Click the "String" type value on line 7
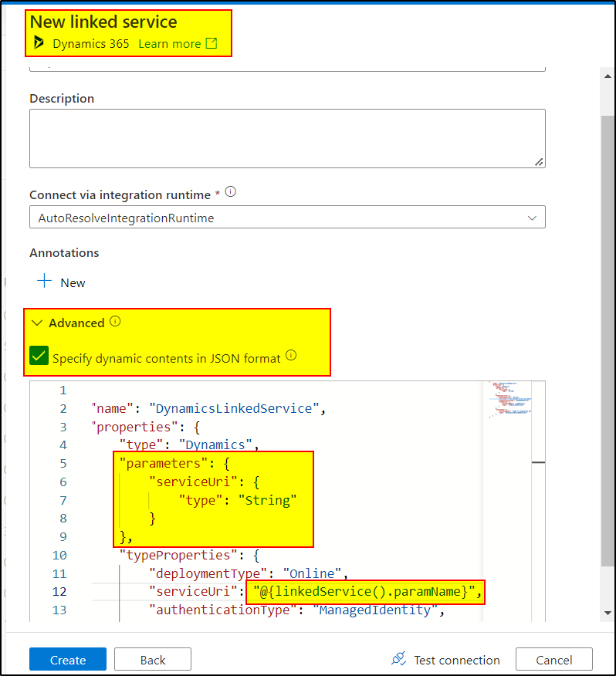616x676 pixels. [x=267, y=501]
